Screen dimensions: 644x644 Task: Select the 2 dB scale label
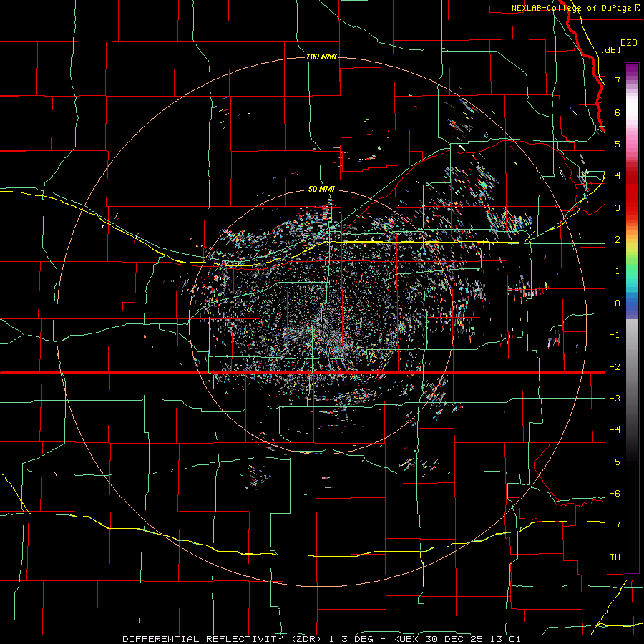[x=618, y=240]
